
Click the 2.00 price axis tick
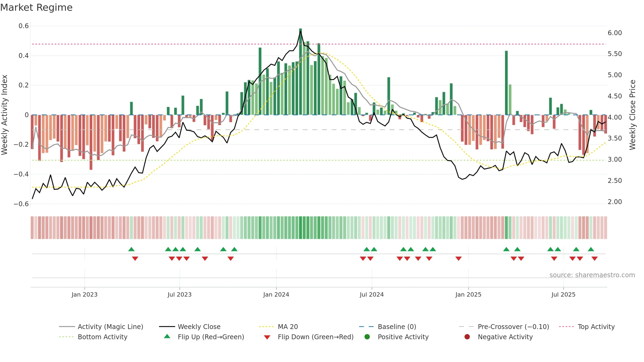tap(615, 202)
